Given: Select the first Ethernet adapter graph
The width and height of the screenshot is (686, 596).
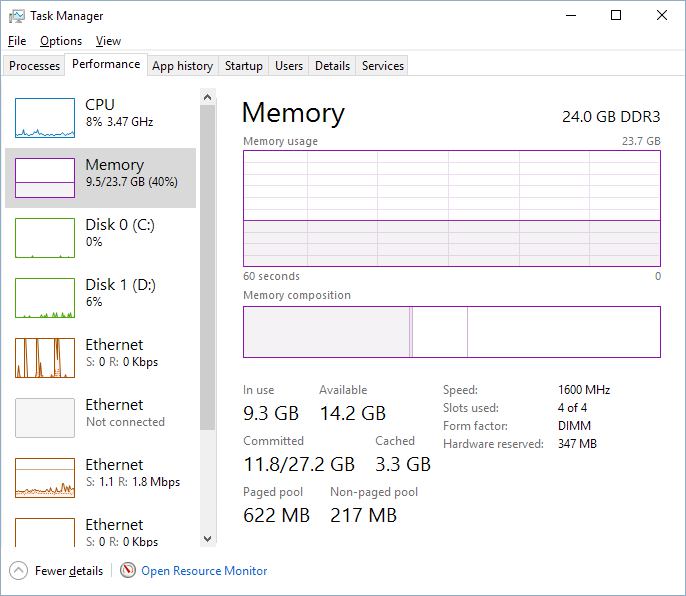Looking at the screenshot, I should click(x=45, y=358).
